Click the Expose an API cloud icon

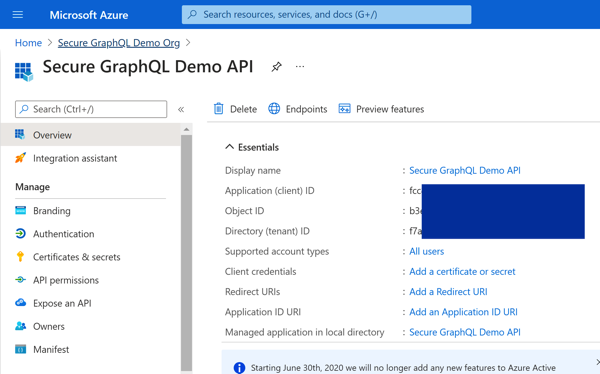pyautogui.click(x=20, y=303)
